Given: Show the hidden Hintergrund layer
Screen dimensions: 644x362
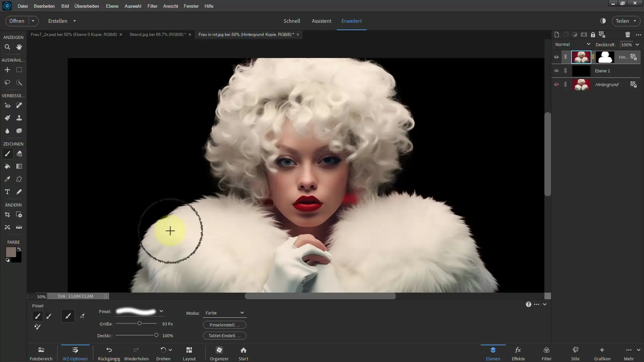Looking at the screenshot, I should pyautogui.click(x=556, y=84).
